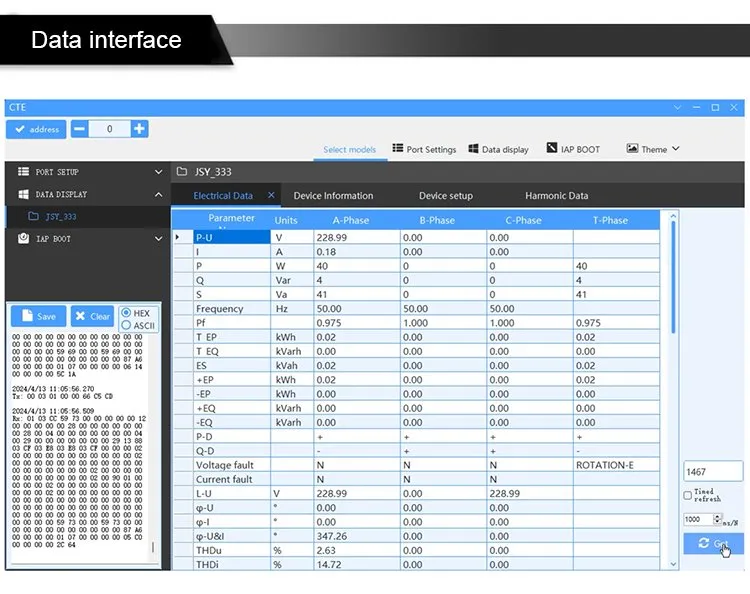This screenshot has width=750, height=594.
Task: Click the Port Settings list icon
Action: coord(397,148)
